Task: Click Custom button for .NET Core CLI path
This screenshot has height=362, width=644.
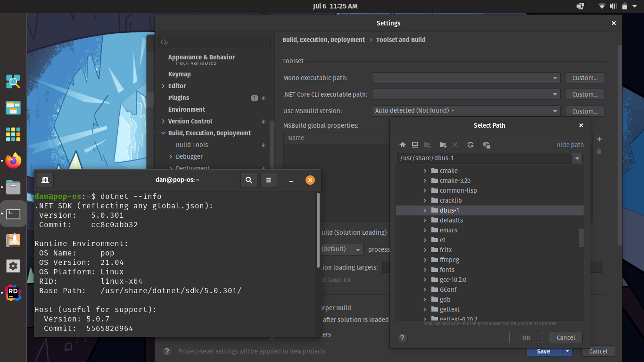Action: (x=585, y=94)
